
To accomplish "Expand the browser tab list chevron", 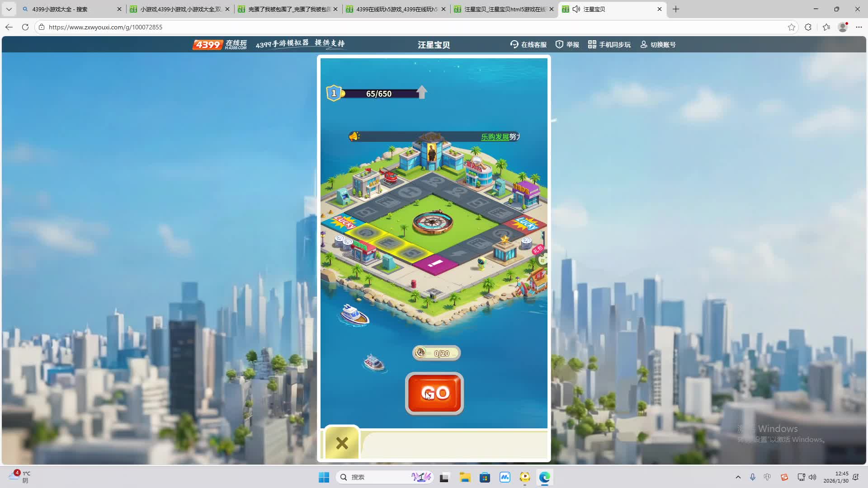I will [x=9, y=9].
